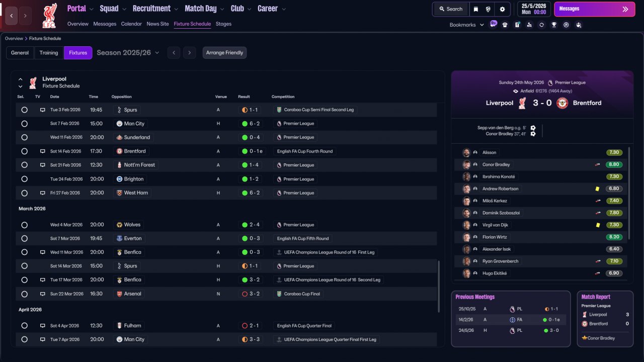Go to next season with right chevron
Viewport: 644px width, 362px height.
coord(189,53)
